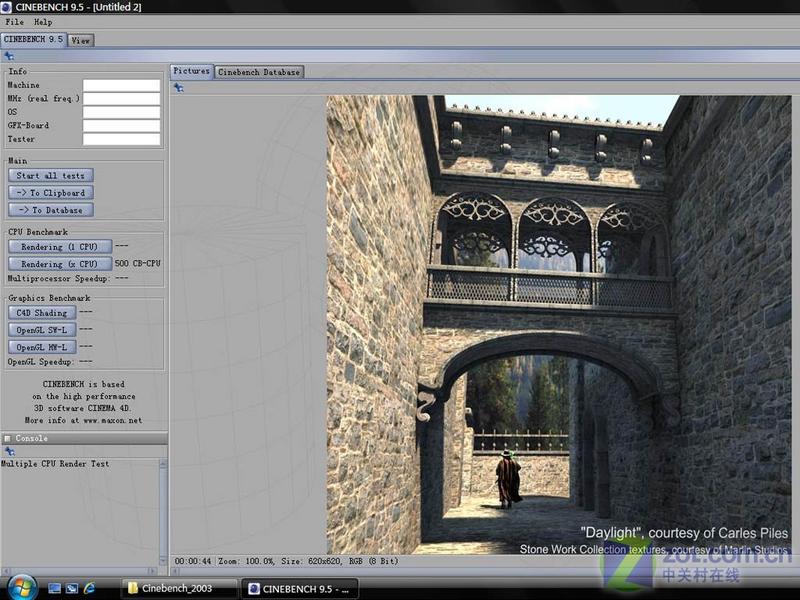Click the Size: 620x620 status text
The width and height of the screenshot is (800, 600).
(x=311, y=561)
